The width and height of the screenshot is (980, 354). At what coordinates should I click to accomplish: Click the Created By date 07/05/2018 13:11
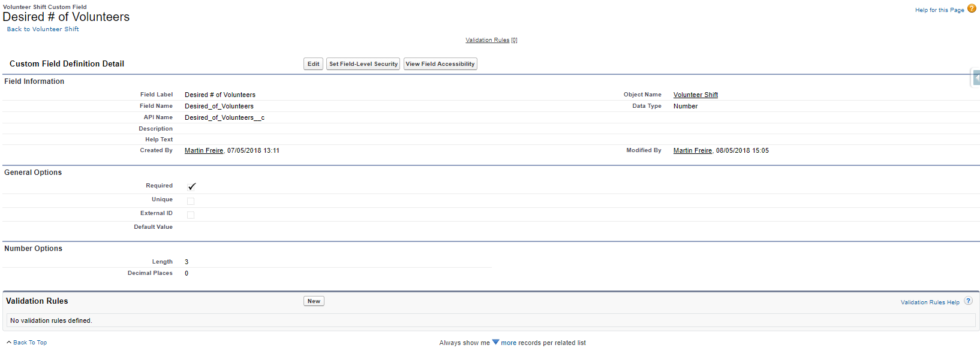pos(253,150)
